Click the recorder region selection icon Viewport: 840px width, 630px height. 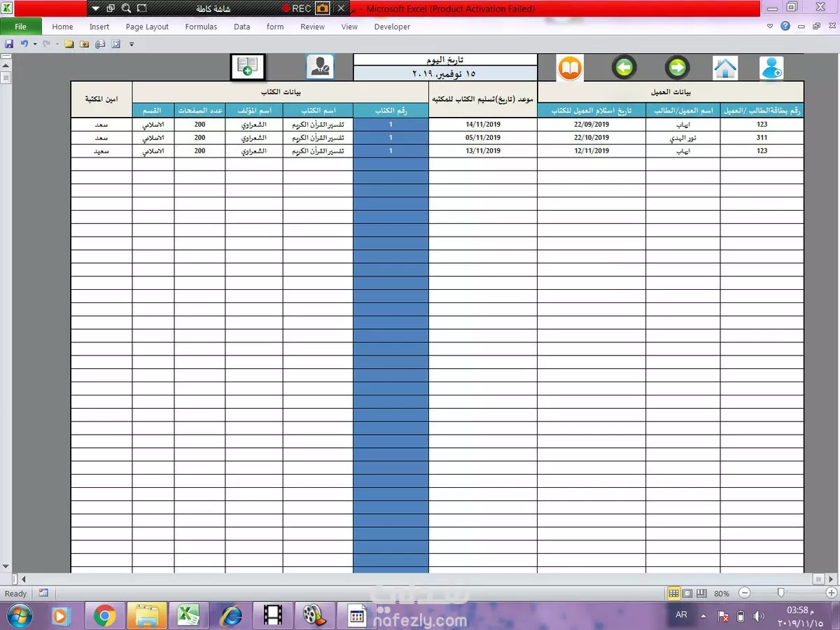coord(142,8)
